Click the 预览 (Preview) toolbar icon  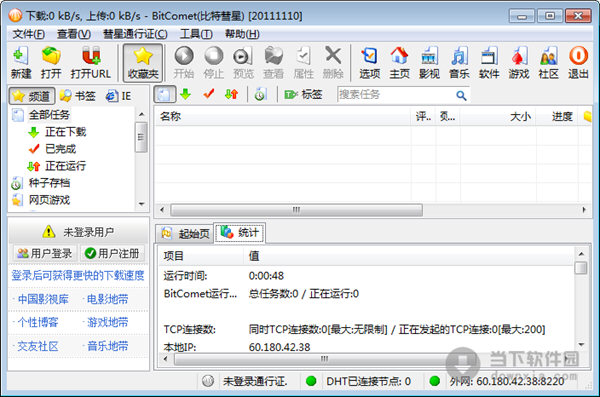point(243,62)
